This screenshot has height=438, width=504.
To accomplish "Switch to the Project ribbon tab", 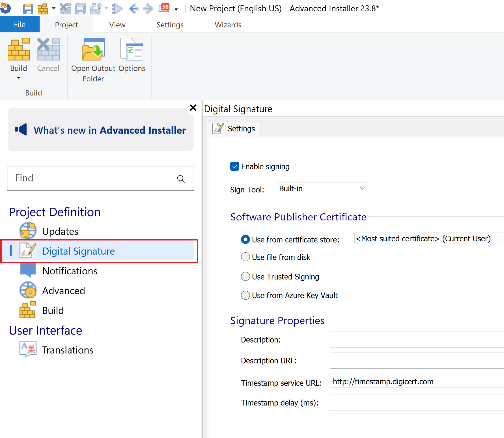I will pos(66,25).
